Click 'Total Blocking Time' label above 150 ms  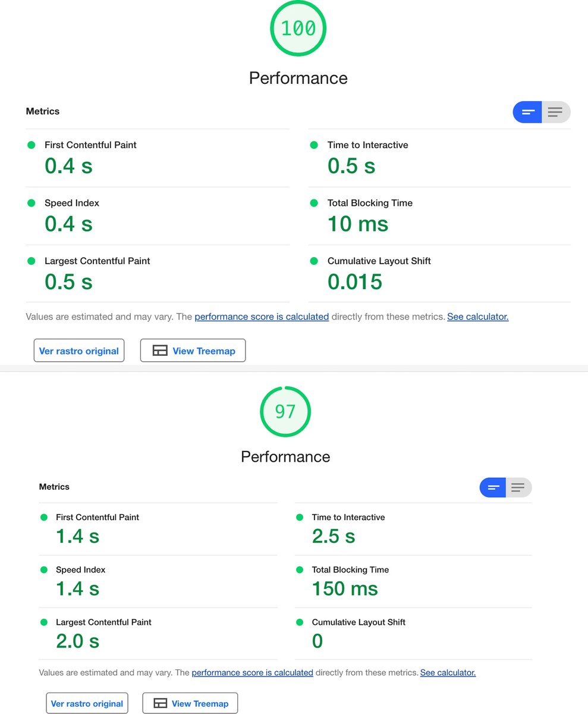click(350, 569)
